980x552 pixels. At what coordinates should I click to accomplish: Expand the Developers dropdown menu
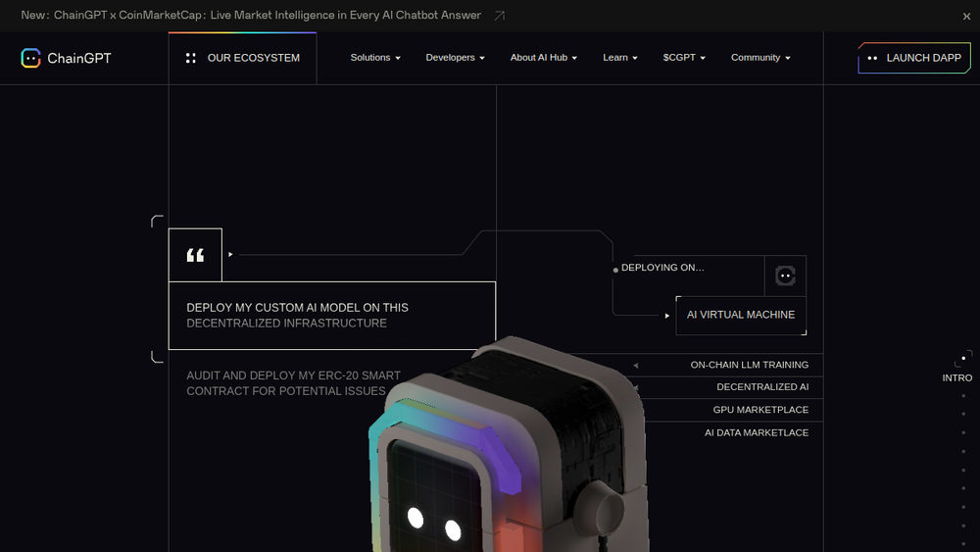point(455,58)
